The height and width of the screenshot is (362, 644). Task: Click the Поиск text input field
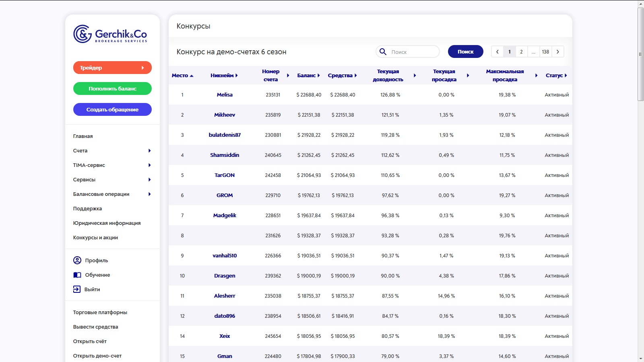pyautogui.click(x=413, y=52)
